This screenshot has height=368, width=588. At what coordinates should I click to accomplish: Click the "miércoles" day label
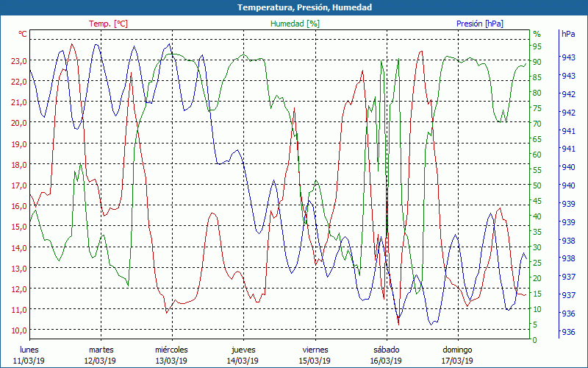pos(171,350)
